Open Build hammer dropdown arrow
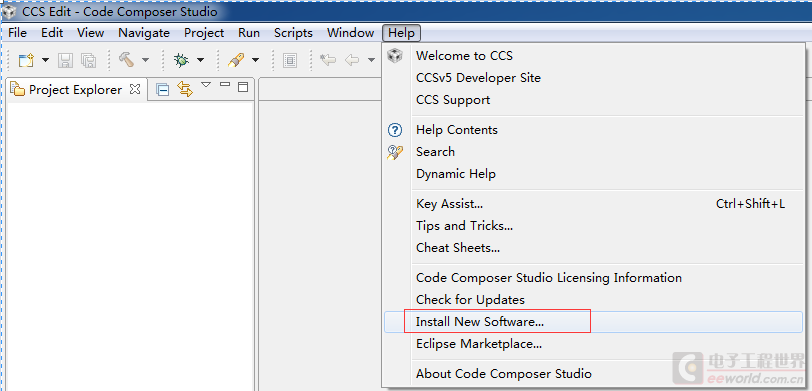 [146, 60]
